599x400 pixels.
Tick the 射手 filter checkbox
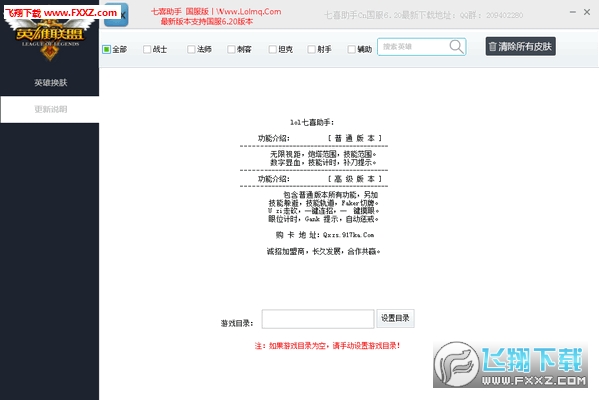(311, 49)
